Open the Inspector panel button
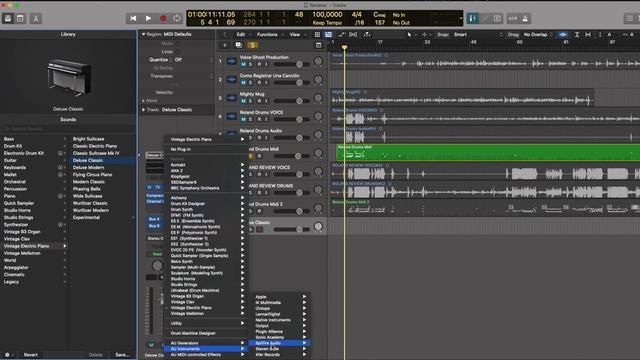 [x=20, y=18]
